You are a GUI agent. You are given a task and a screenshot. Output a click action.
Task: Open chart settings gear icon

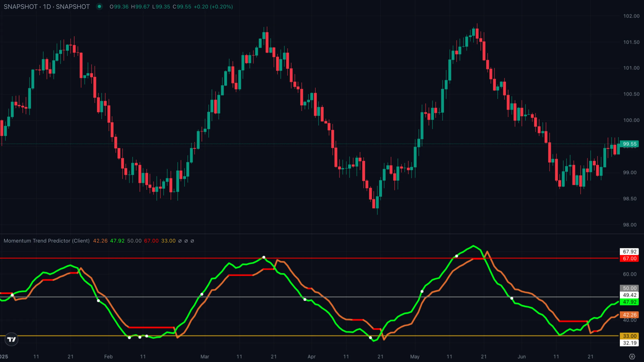click(x=632, y=357)
